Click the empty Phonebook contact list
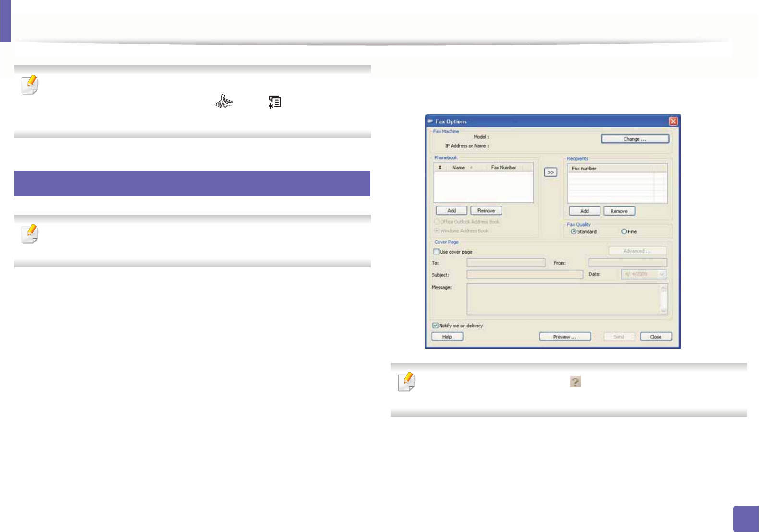759x532 pixels. 484,187
